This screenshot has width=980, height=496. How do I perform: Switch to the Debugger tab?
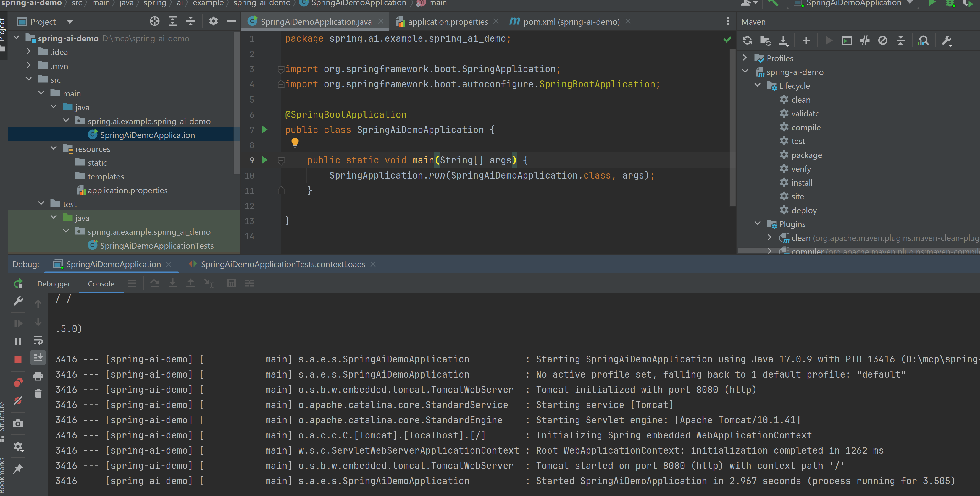point(54,284)
